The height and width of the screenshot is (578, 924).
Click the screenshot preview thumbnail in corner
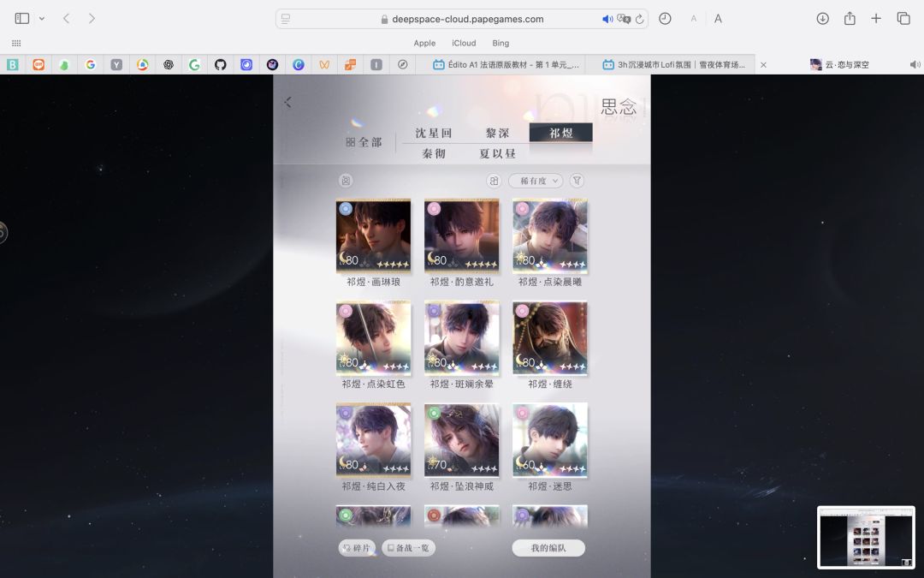point(865,537)
